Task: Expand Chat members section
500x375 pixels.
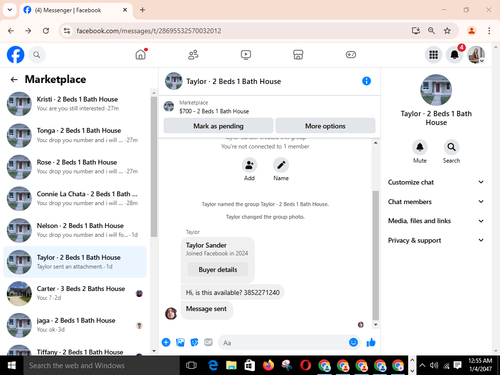Action: [436, 202]
